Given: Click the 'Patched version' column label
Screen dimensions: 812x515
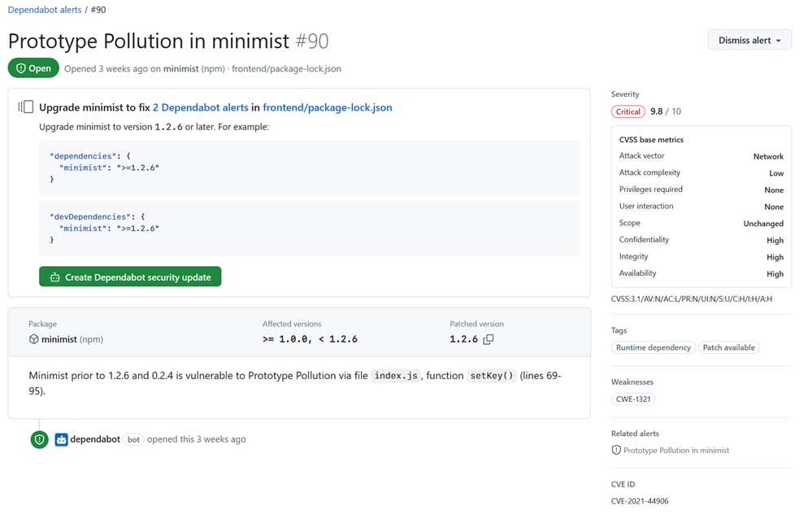Looking at the screenshot, I should coord(476,324).
